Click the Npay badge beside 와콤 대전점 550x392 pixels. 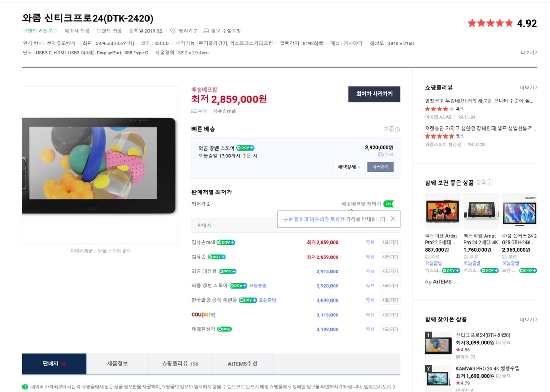[227, 271]
